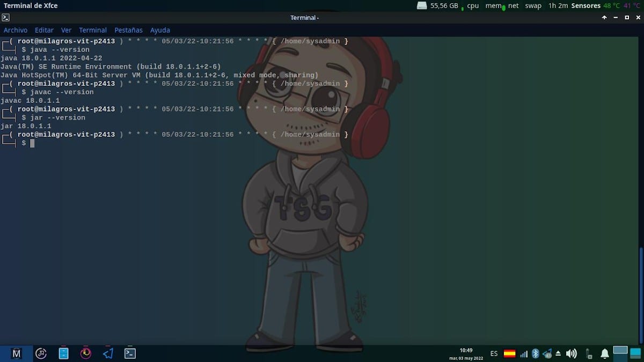The image size is (644, 362).
Task: Click the terminal icon in the window title bar
Action: tap(6, 17)
